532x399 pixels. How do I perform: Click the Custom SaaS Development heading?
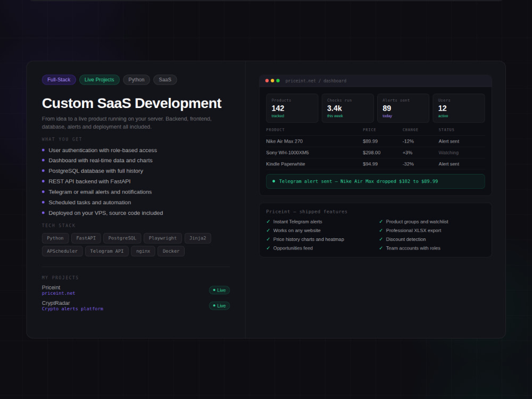tap(131, 103)
